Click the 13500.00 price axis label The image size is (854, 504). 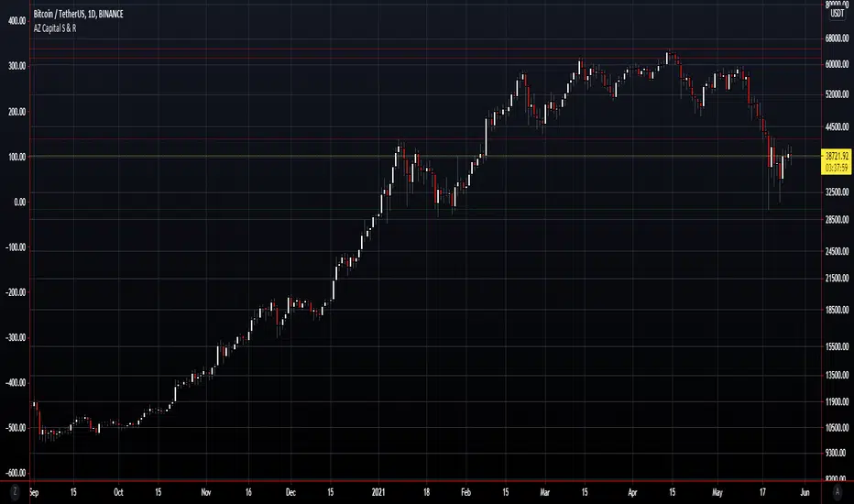837,375
